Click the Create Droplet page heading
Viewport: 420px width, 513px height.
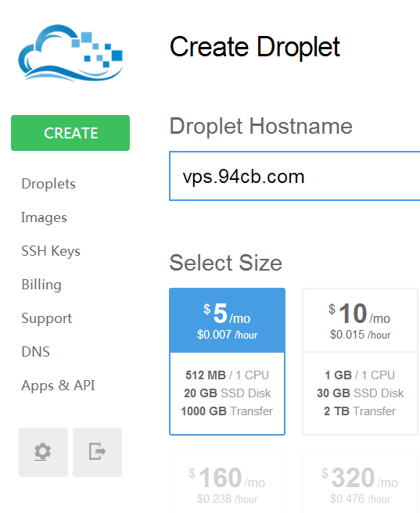[x=255, y=48]
